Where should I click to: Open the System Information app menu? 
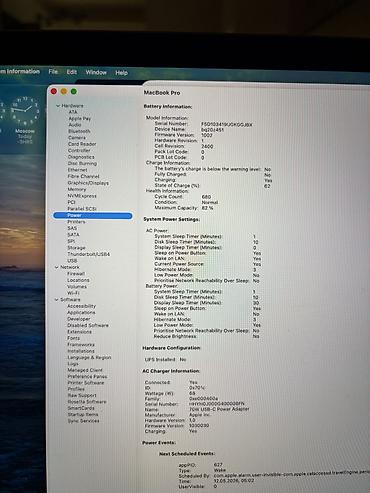pos(20,71)
